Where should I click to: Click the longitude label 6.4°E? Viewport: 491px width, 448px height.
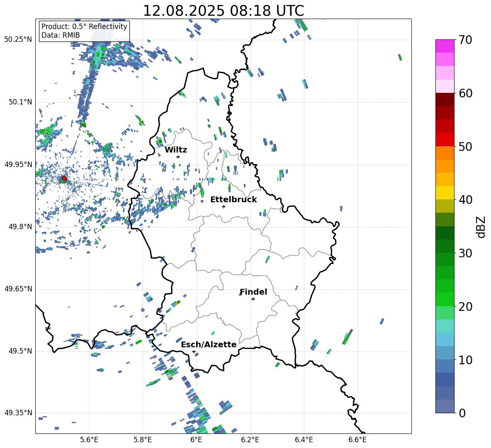304,440
